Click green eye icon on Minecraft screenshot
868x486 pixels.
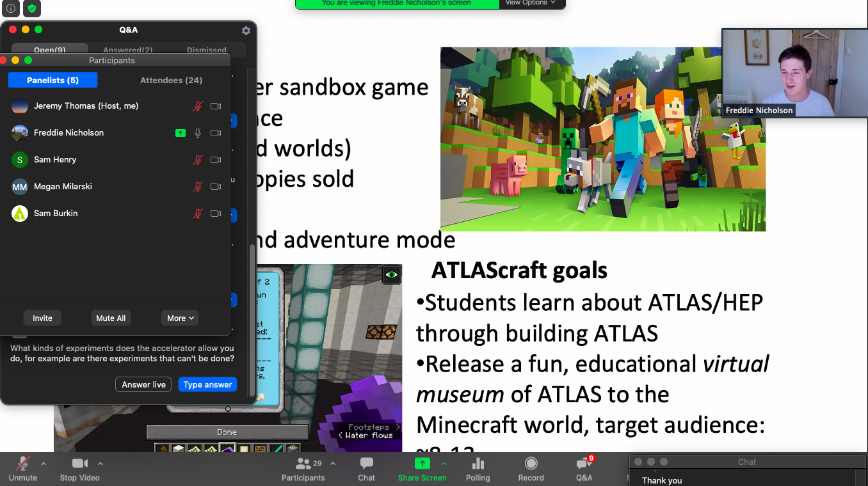(392, 274)
